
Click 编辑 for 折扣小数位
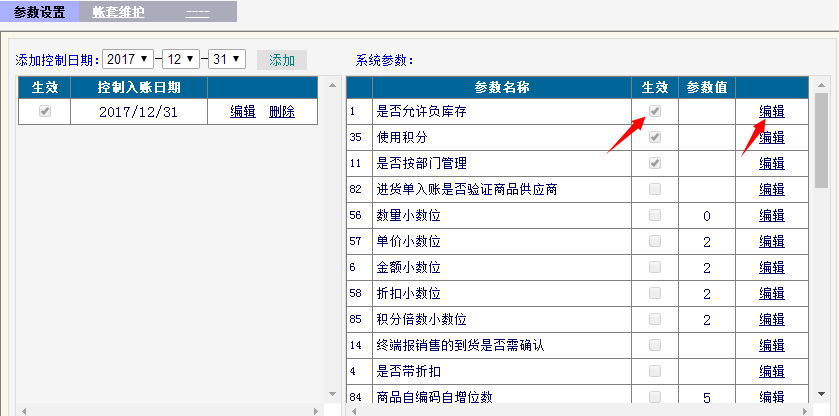pyautogui.click(x=772, y=293)
